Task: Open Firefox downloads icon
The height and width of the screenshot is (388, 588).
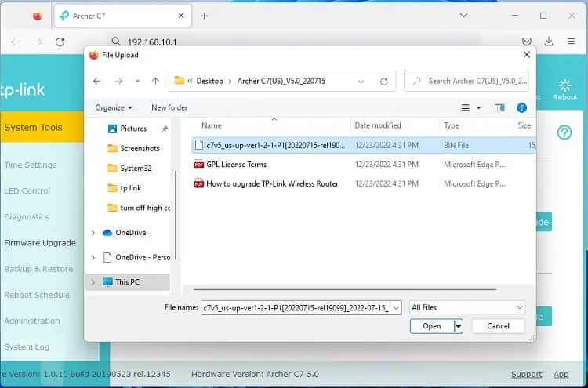Action: point(549,42)
